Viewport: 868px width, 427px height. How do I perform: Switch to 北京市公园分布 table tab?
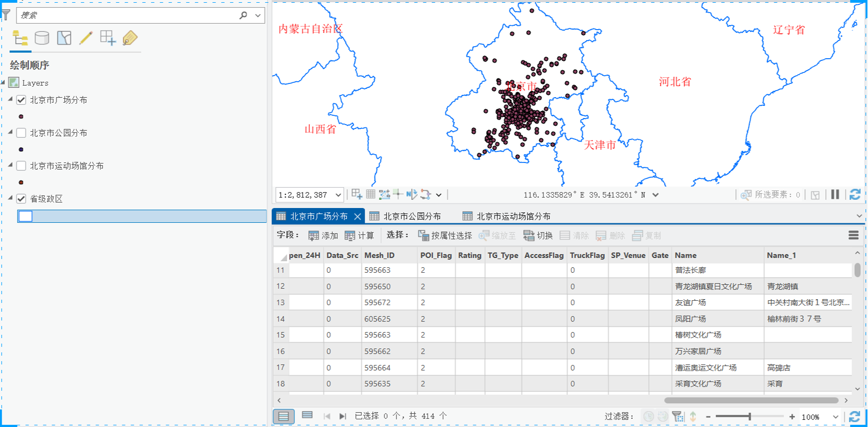[406, 216]
